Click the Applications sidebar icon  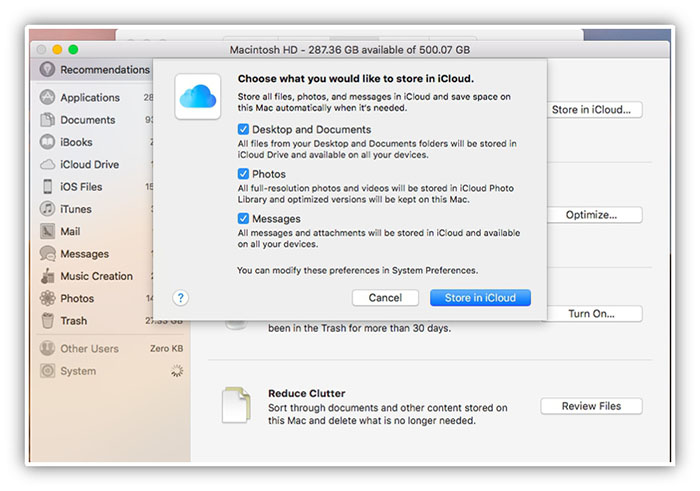47,97
